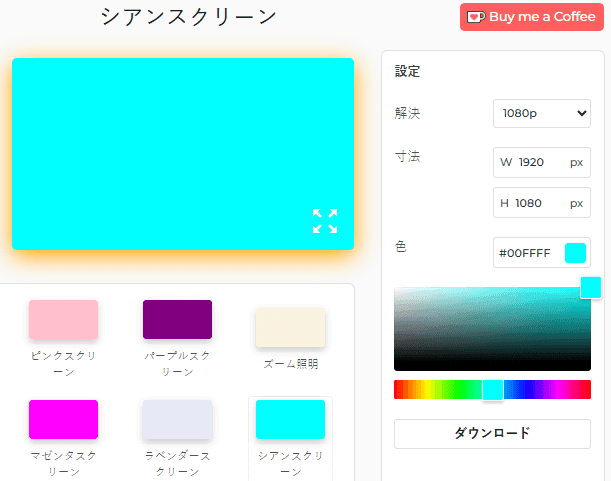Open the 1080p resolution dropdown
This screenshot has width=611, height=481.
tap(541, 114)
